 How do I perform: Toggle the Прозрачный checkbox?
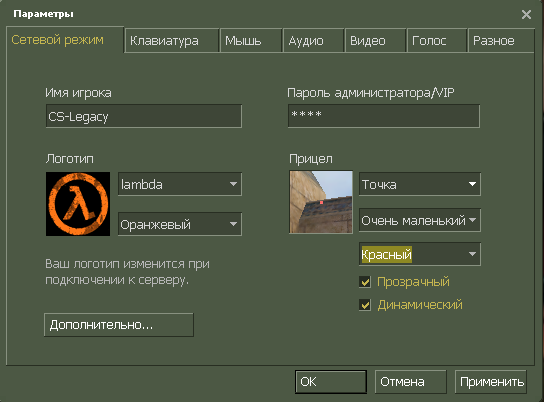point(365,282)
